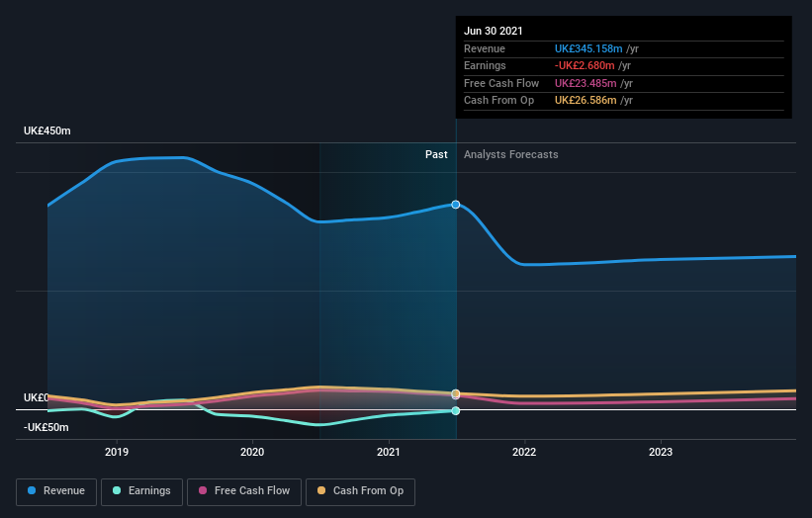Click the Earnings row label in tooltip

coord(485,65)
